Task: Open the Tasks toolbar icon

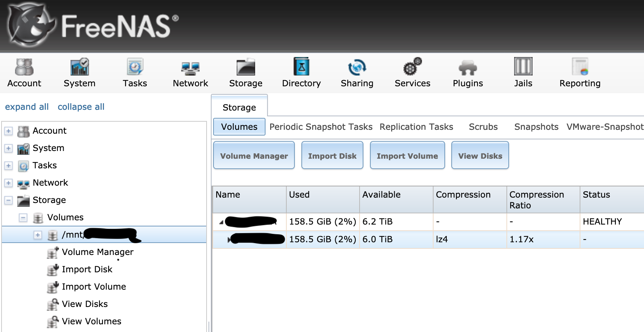Action: point(135,67)
